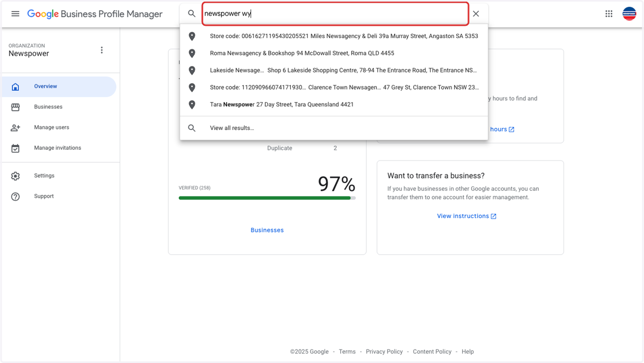Open the Content Policy footer link

pyautogui.click(x=432, y=352)
